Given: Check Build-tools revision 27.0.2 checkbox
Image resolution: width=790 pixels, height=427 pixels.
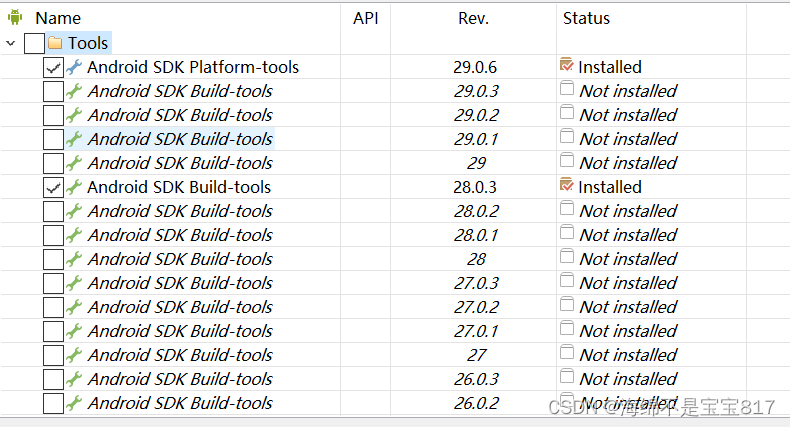Looking at the screenshot, I should click(x=53, y=307).
